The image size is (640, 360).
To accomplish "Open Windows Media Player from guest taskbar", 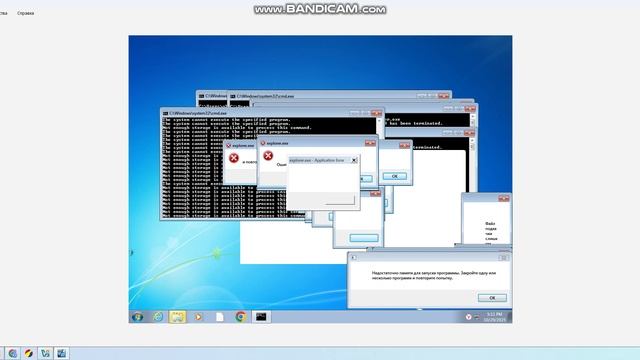I will [198, 317].
